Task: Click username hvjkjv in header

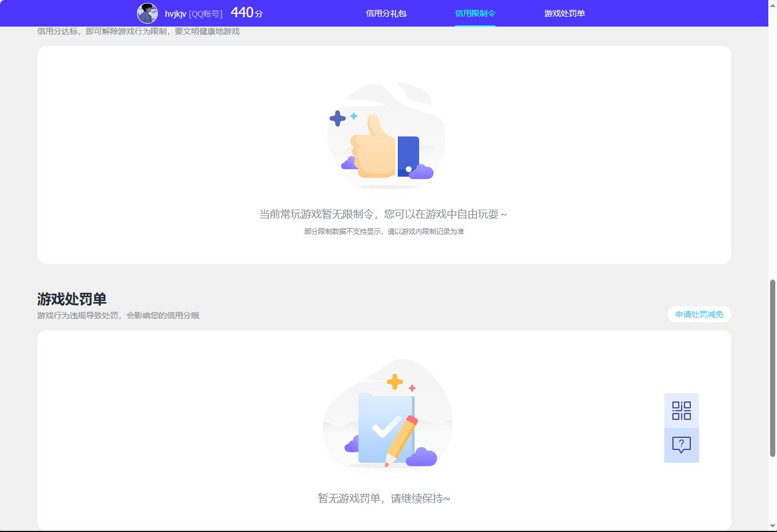Action: tap(175, 14)
